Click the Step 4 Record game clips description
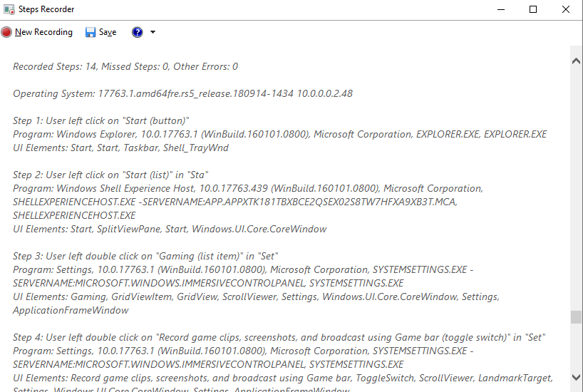Screen dimensions: 583x392 pos(279,338)
